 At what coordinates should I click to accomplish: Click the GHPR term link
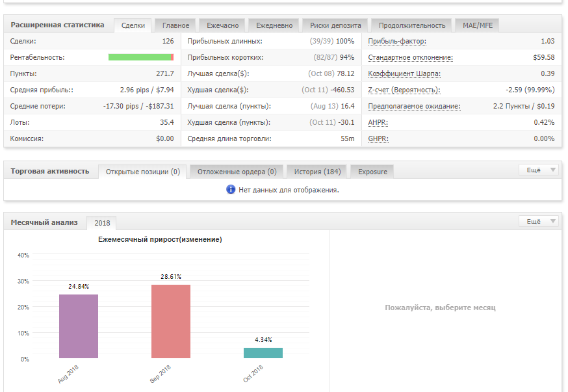coord(378,138)
